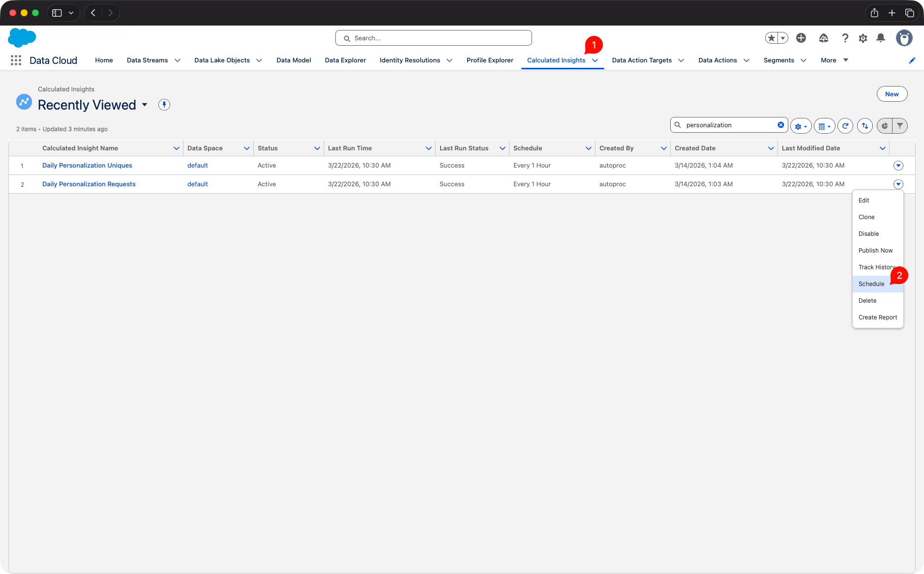Switch display format using the table icon

coord(824,126)
